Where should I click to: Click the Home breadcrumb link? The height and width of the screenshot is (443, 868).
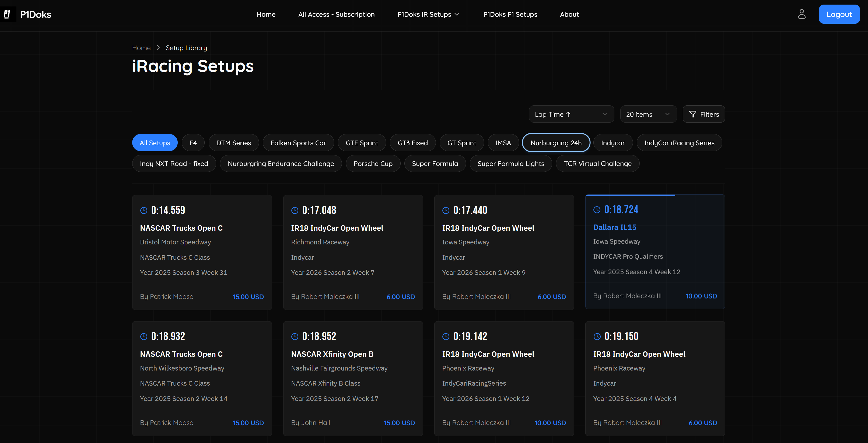141,48
